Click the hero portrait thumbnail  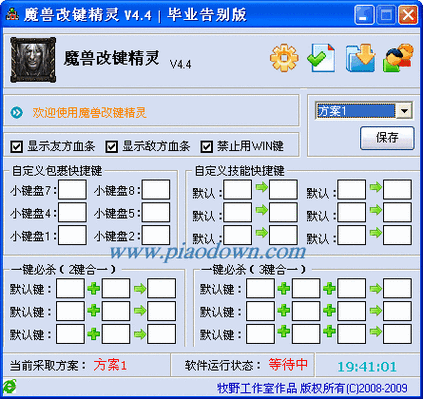[x=33, y=60]
